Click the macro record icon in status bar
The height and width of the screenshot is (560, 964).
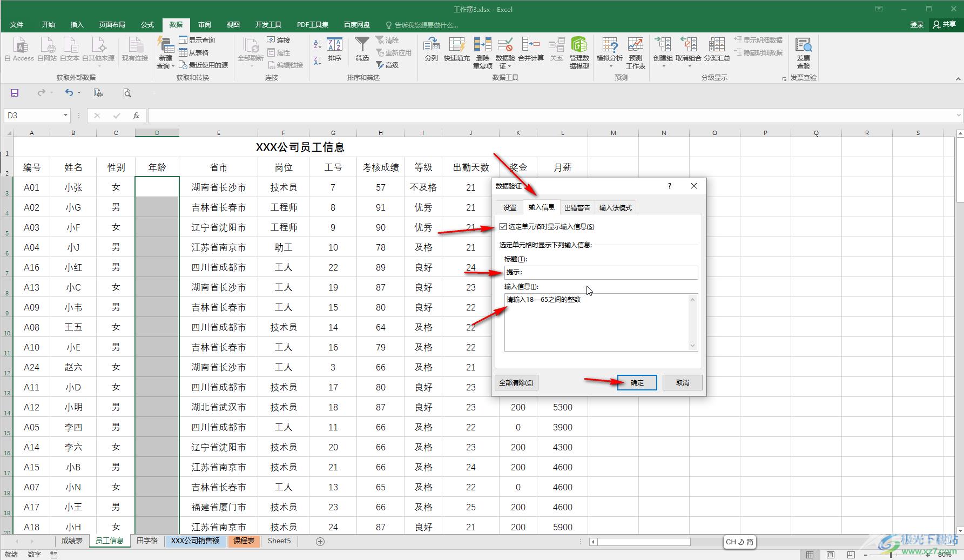[x=53, y=555]
